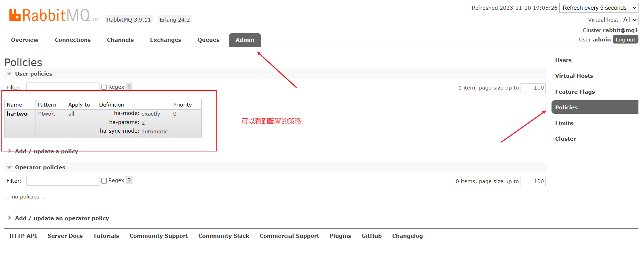Open the GitHub link
Screen dimensions: 644x258
(372, 236)
